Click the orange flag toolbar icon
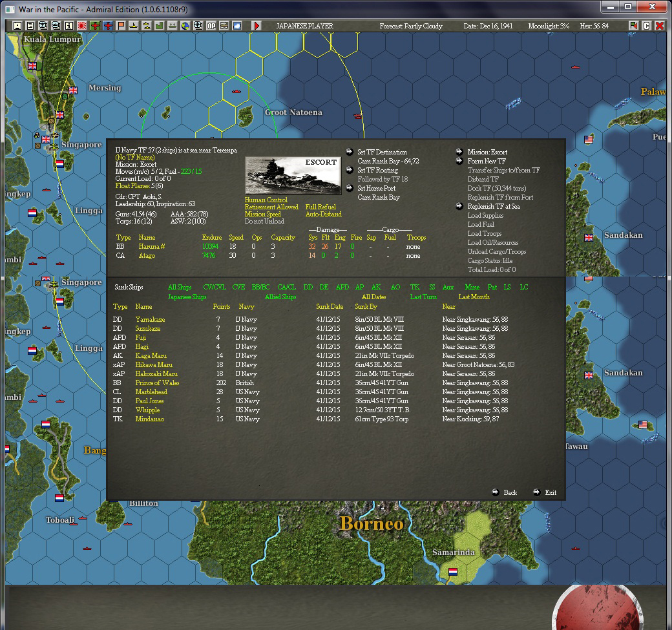The height and width of the screenshot is (630, 672). (x=120, y=26)
